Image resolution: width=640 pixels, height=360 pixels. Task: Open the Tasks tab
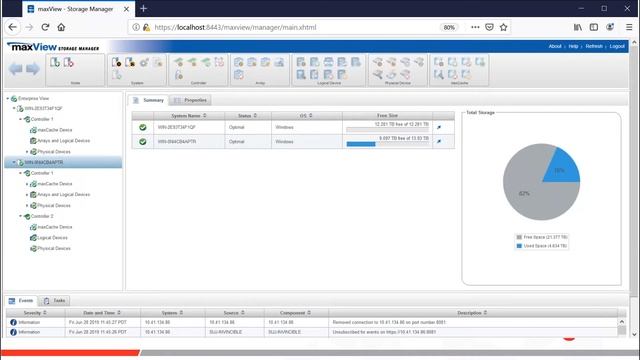[55, 301]
